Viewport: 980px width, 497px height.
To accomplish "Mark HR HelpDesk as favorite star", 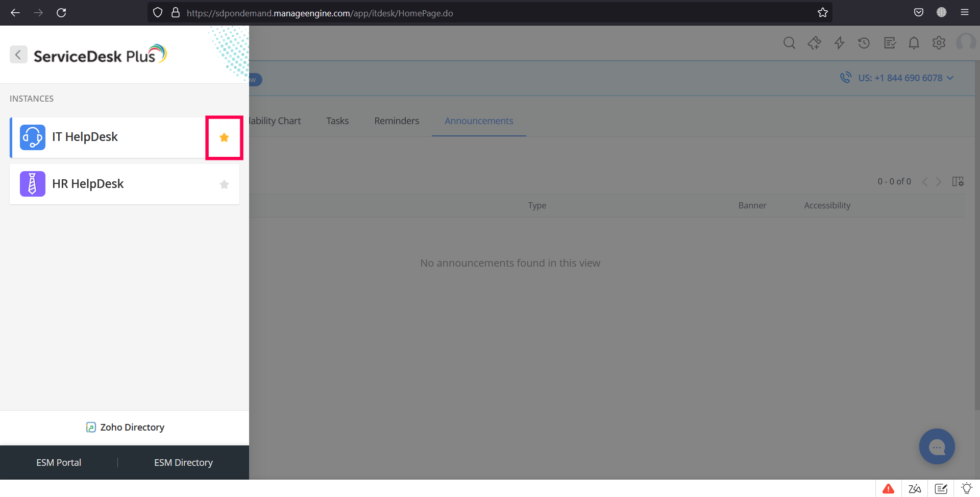I will [224, 184].
